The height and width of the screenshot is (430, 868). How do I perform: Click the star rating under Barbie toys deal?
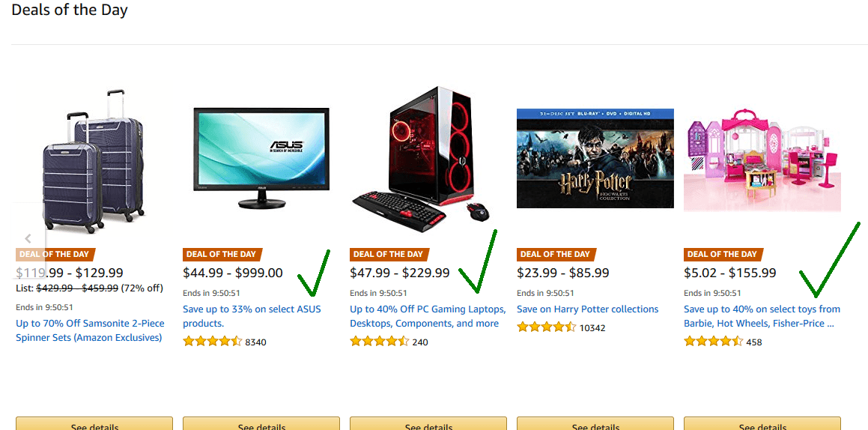point(714,342)
